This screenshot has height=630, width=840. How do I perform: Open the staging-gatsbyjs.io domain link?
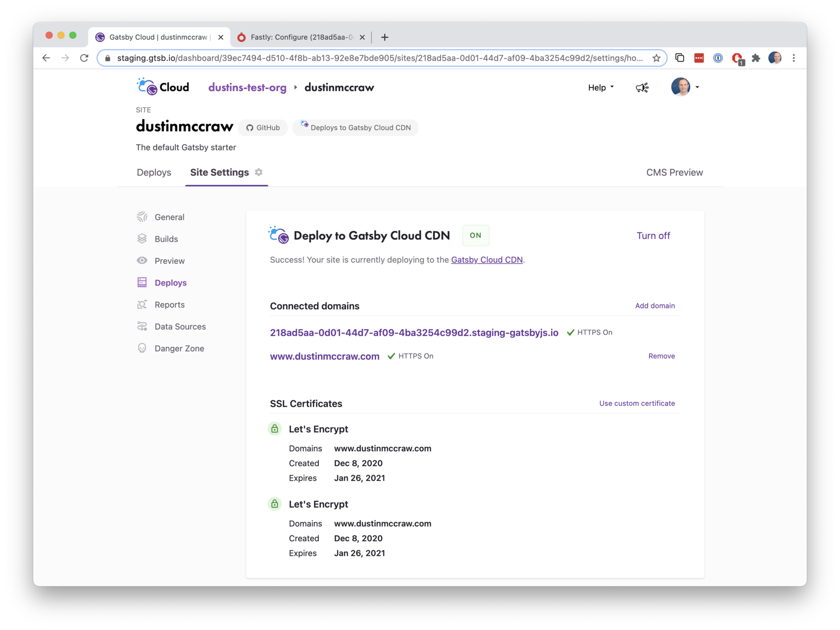pos(414,333)
